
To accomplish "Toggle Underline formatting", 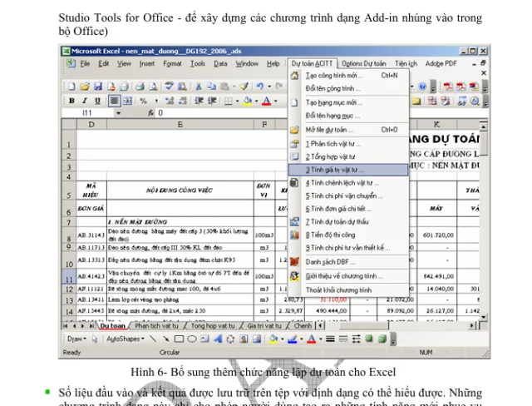I will 97,101.
